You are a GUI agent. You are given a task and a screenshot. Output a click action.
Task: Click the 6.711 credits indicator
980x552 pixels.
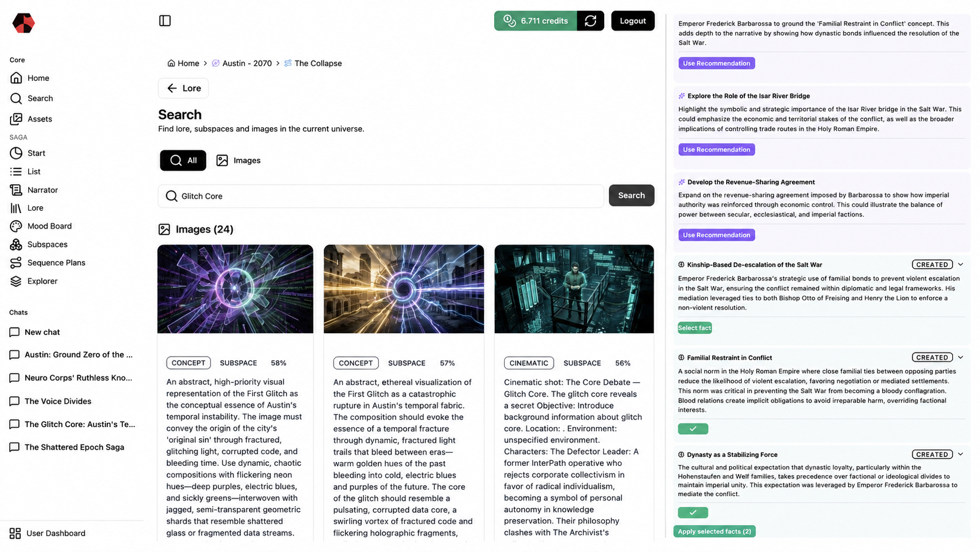pos(535,21)
